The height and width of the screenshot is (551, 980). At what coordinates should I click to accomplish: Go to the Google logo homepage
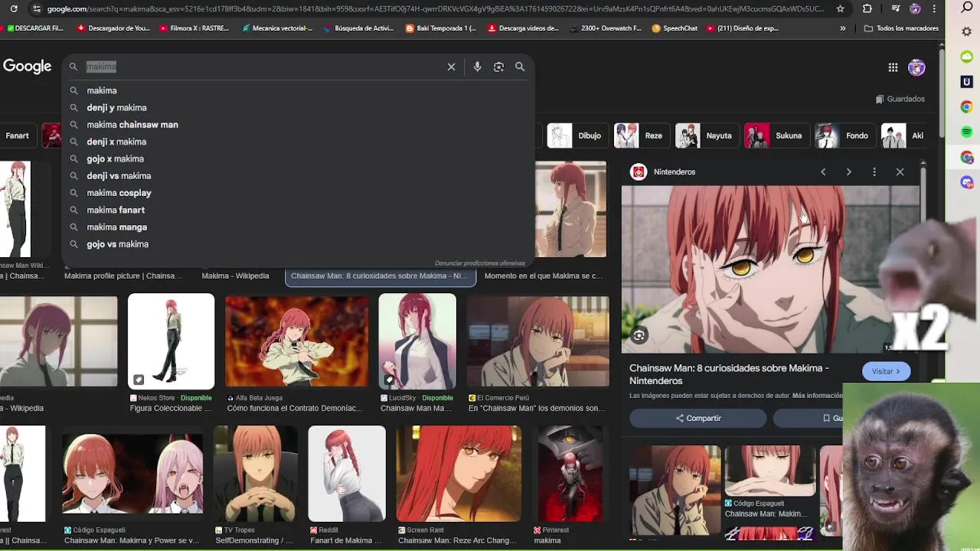pos(27,67)
